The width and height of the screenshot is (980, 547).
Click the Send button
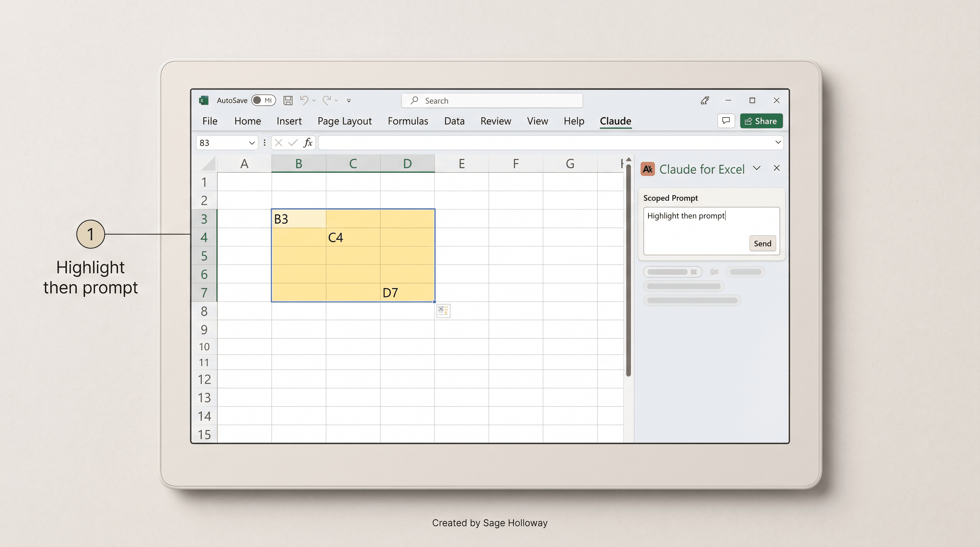click(x=762, y=244)
